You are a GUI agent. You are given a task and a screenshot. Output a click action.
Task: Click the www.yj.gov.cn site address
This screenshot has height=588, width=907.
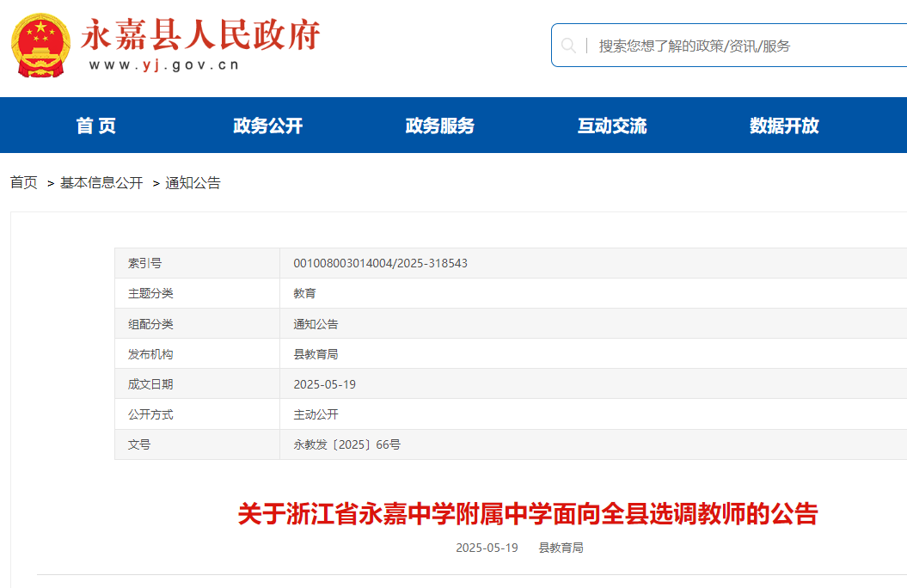click(163, 64)
